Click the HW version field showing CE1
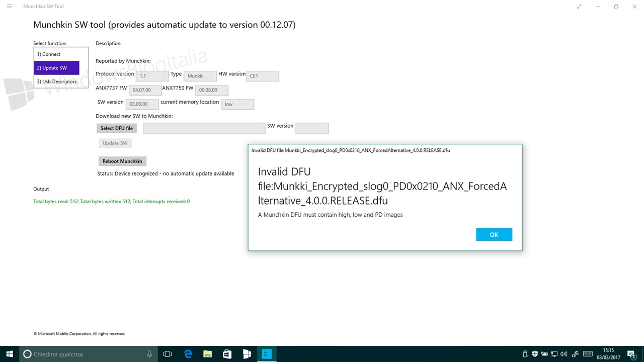 [x=263, y=76]
